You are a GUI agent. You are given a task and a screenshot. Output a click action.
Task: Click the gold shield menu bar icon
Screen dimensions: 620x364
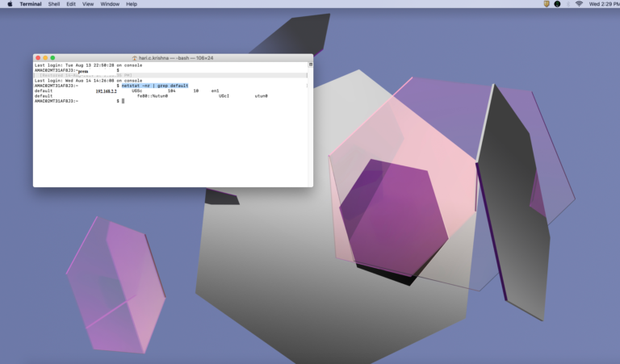[x=547, y=4]
